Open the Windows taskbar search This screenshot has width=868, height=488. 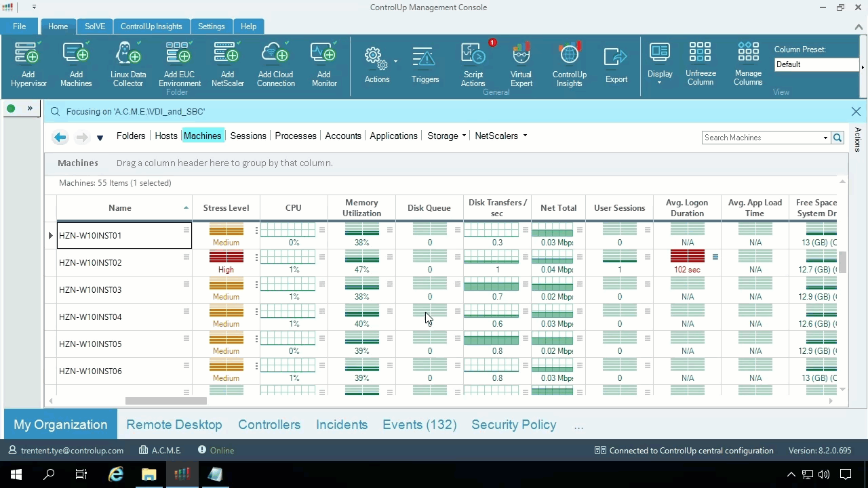click(x=49, y=474)
